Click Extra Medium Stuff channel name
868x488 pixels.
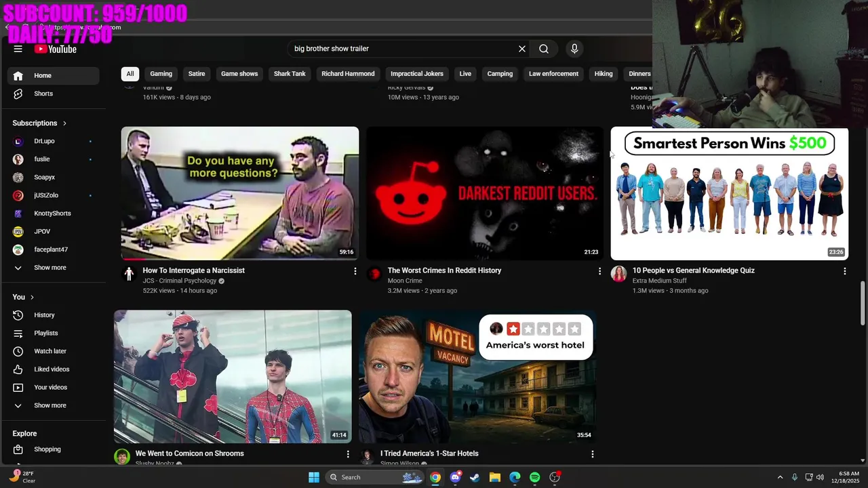point(660,281)
